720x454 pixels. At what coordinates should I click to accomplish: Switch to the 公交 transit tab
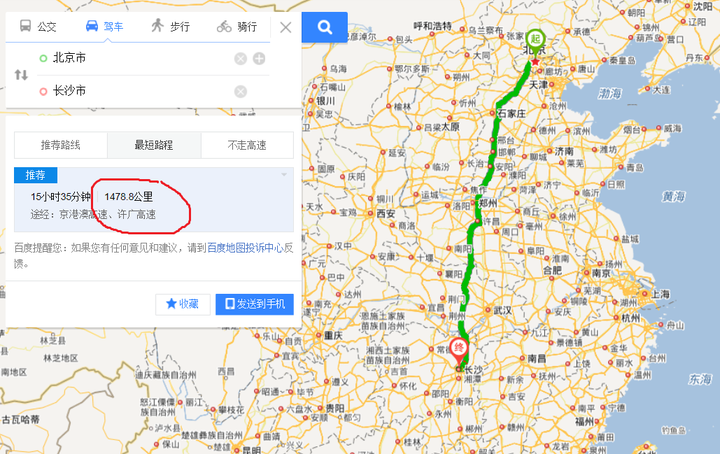click(38, 26)
